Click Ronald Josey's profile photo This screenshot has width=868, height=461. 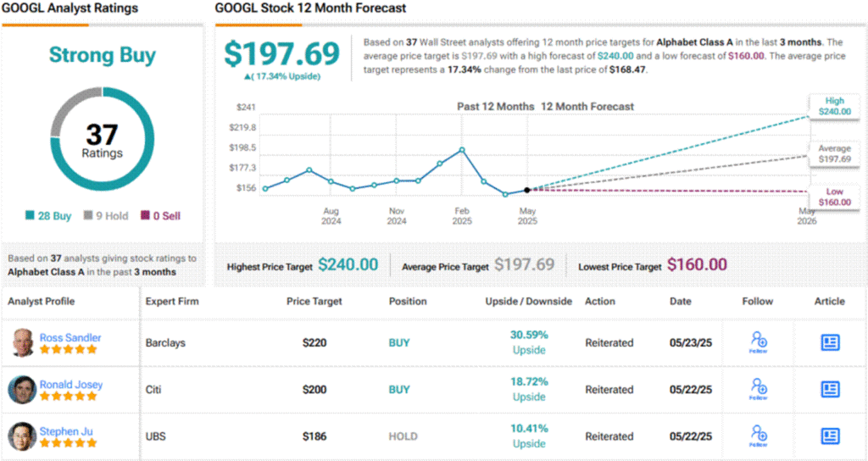(x=22, y=390)
